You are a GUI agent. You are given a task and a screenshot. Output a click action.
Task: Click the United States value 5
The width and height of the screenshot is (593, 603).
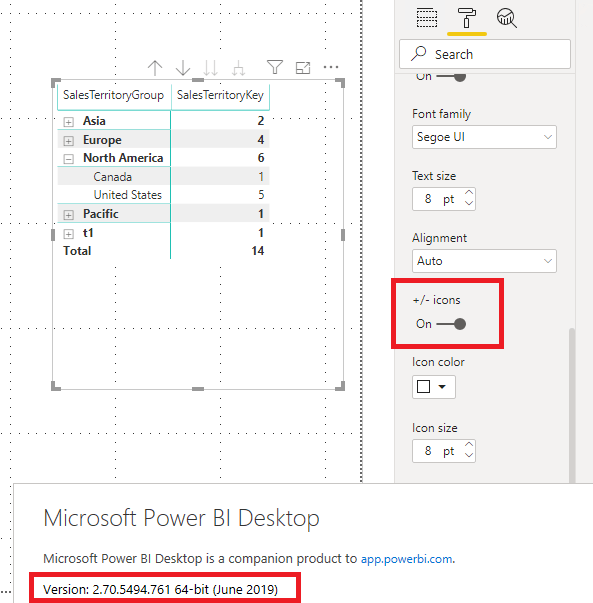point(261,195)
